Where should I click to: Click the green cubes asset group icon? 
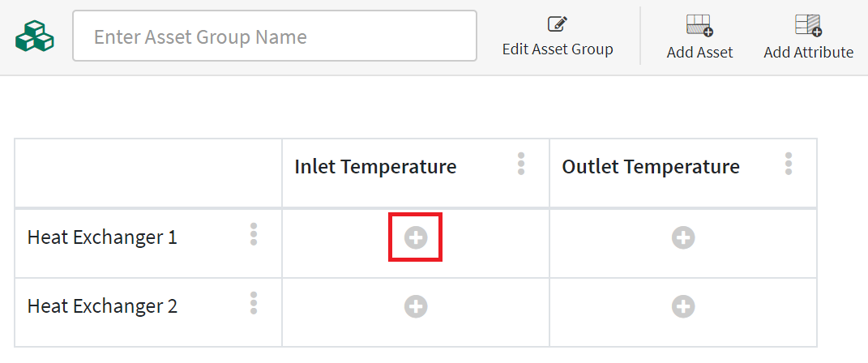(35, 36)
